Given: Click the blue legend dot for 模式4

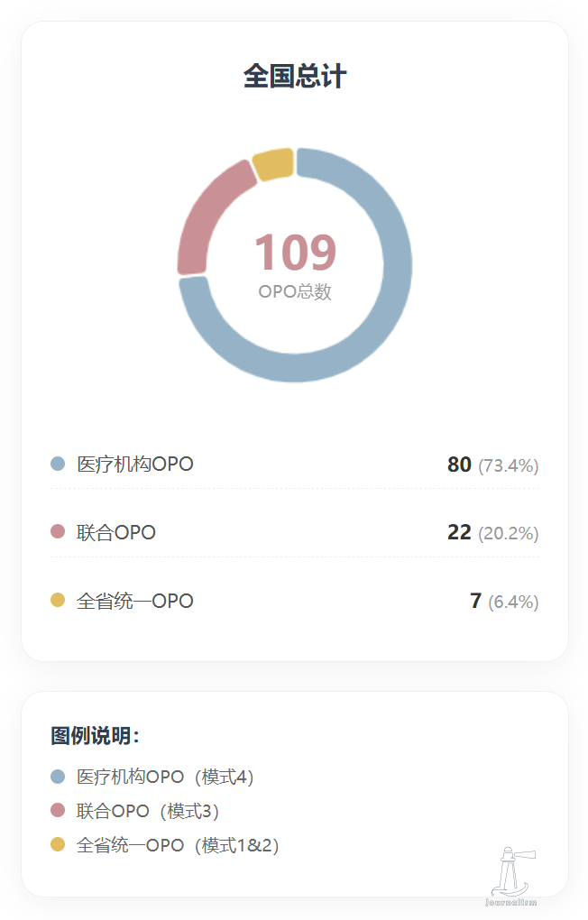Looking at the screenshot, I should coord(58,777).
